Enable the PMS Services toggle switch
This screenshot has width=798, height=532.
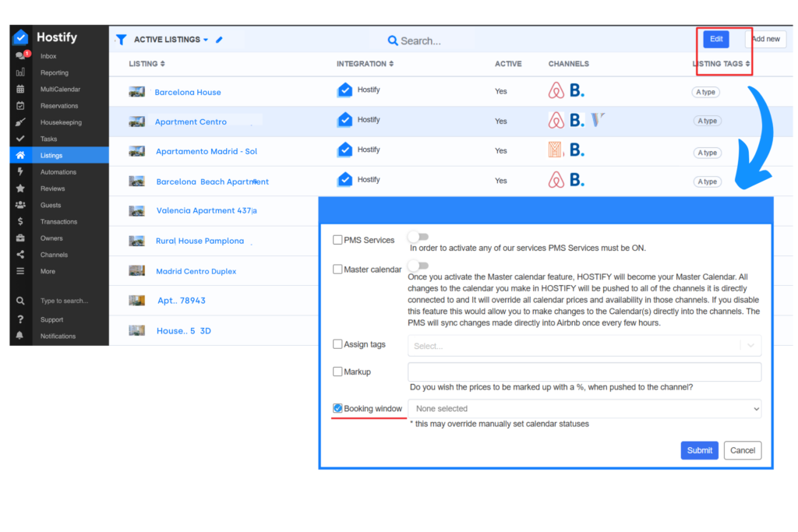[418, 237]
